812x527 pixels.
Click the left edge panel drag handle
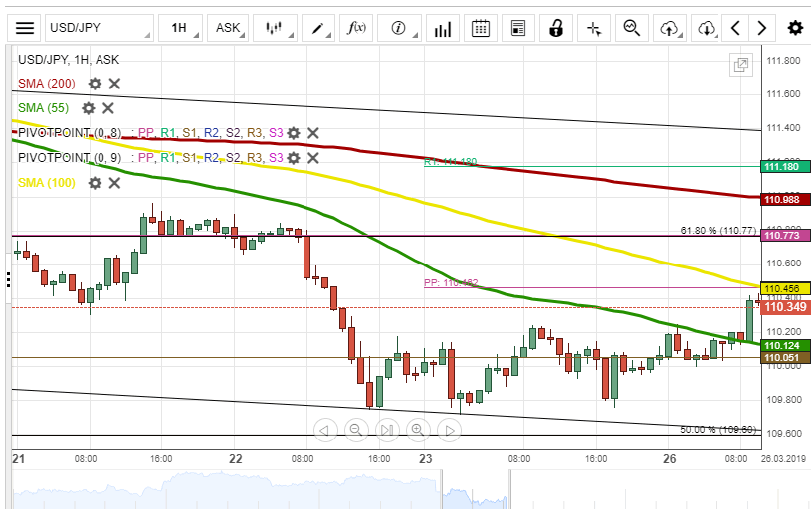[8, 279]
